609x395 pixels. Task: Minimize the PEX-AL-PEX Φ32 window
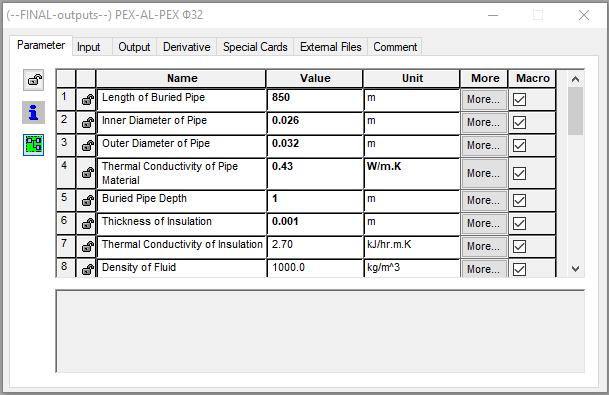click(493, 15)
